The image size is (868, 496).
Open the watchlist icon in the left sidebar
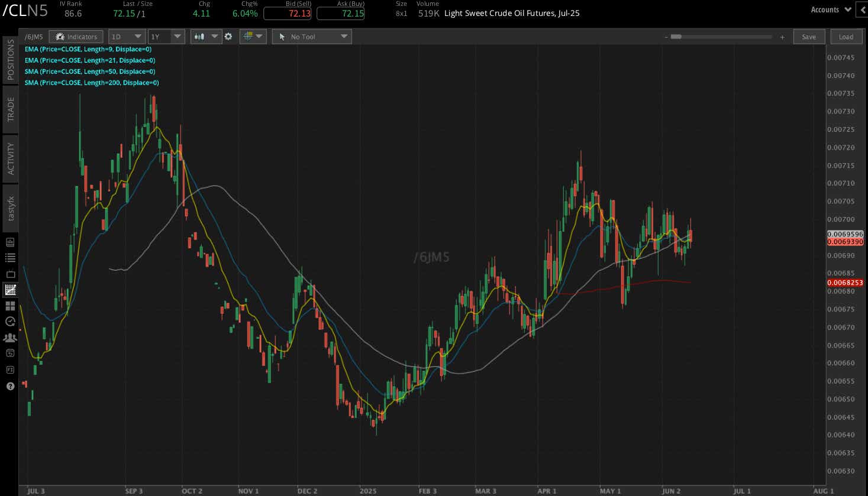click(9, 257)
